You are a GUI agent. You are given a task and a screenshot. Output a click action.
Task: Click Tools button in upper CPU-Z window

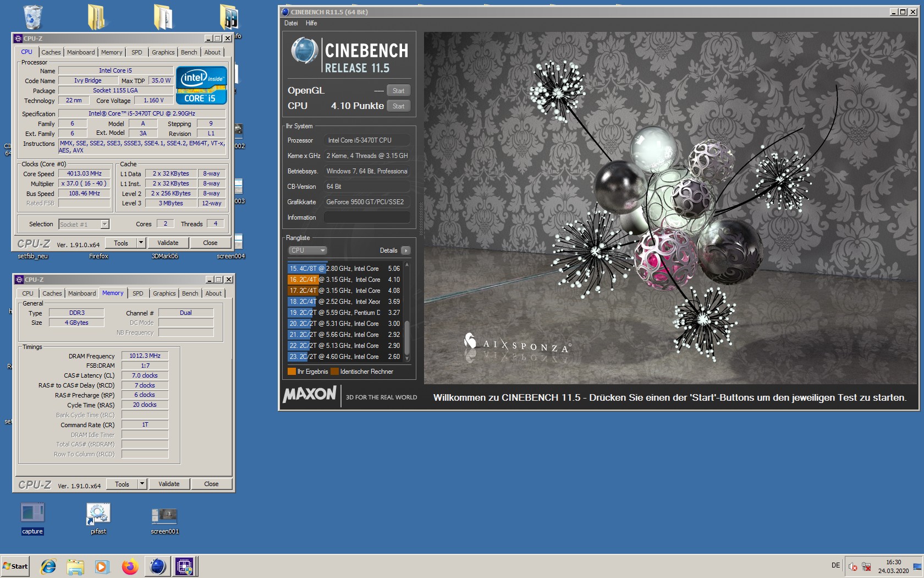click(x=121, y=243)
